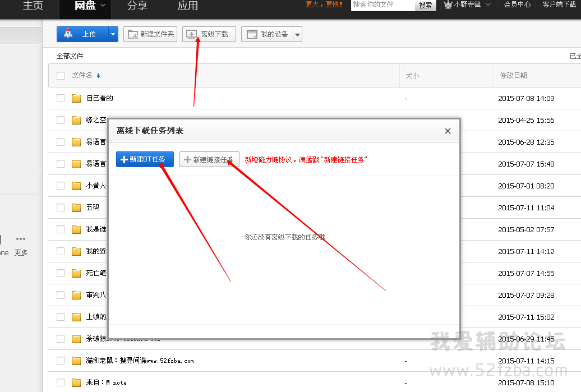This screenshot has width=581, height=392.
Task: Sort by 文件名 column arrow
Action: pyautogui.click(x=99, y=76)
